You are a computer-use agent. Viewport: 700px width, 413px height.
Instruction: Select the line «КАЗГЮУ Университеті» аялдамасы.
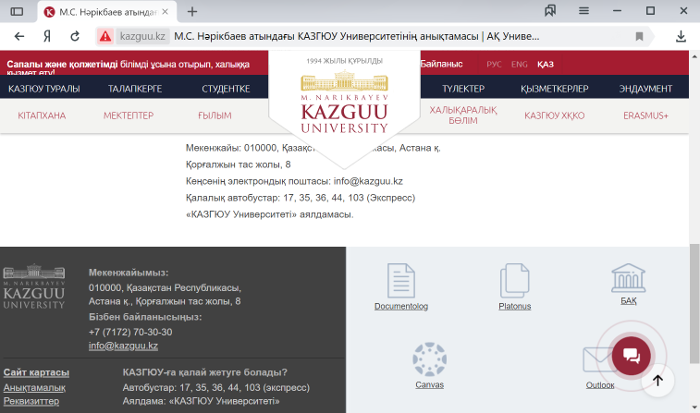(270, 214)
